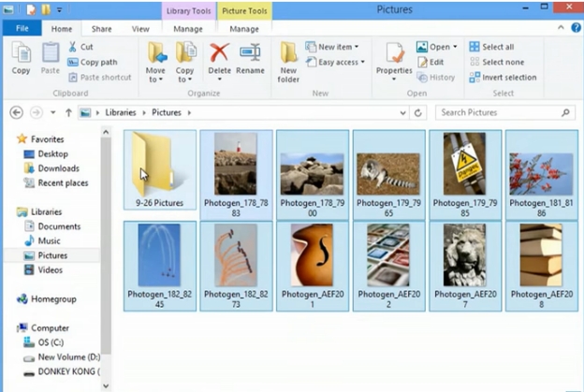Click Pictures in address breadcrumb
The image size is (584, 392).
[x=166, y=112]
